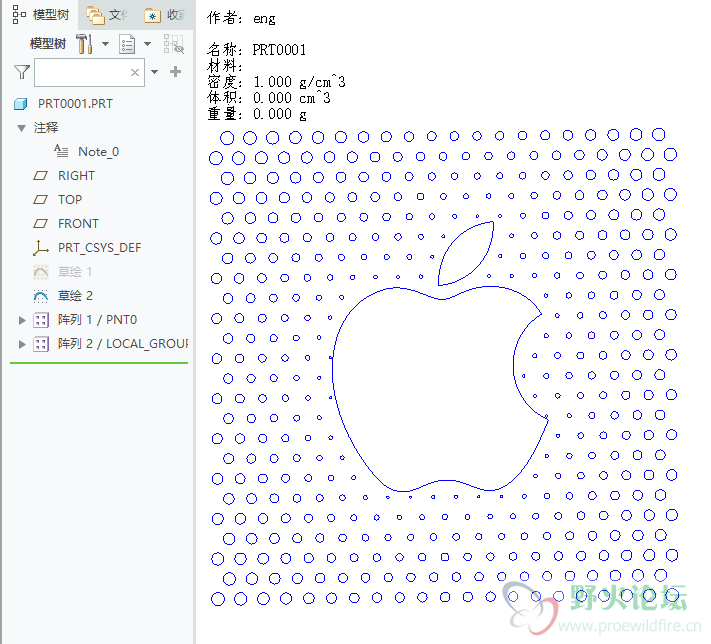Click the 草绘 1 sketch icon
The width and height of the screenshot is (711, 644).
click(41, 272)
